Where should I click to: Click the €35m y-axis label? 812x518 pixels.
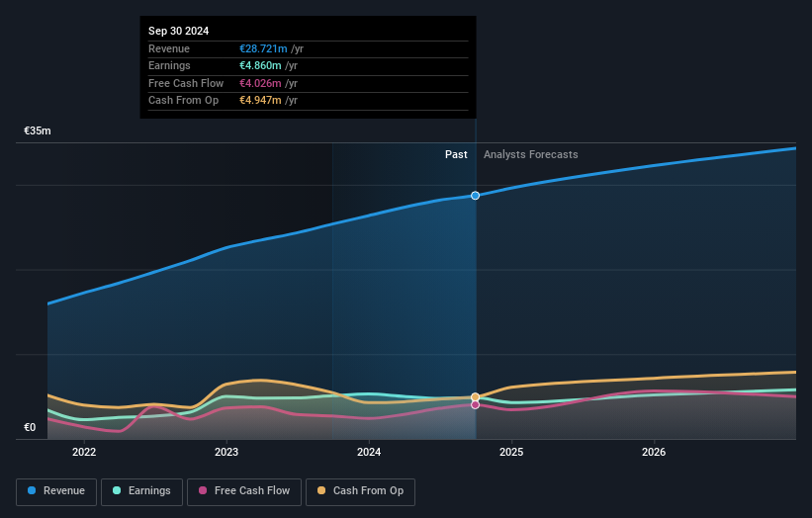point(38,130)
